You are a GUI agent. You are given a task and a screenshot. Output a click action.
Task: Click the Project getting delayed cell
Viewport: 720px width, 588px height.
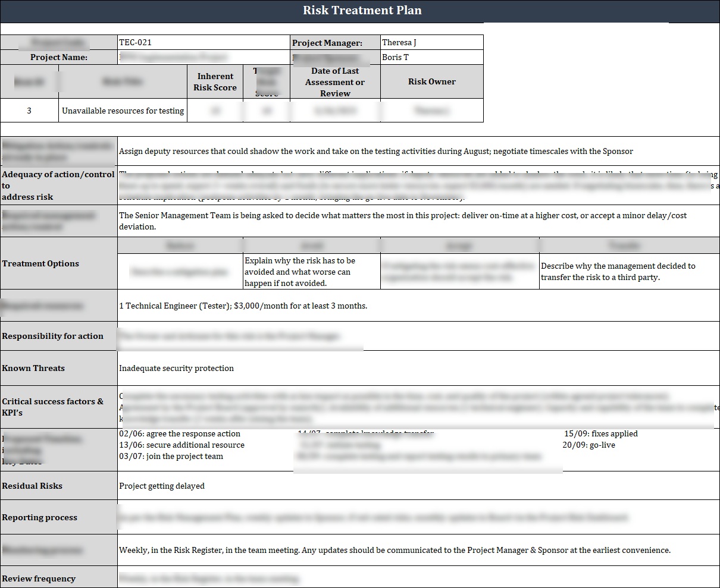418,486
